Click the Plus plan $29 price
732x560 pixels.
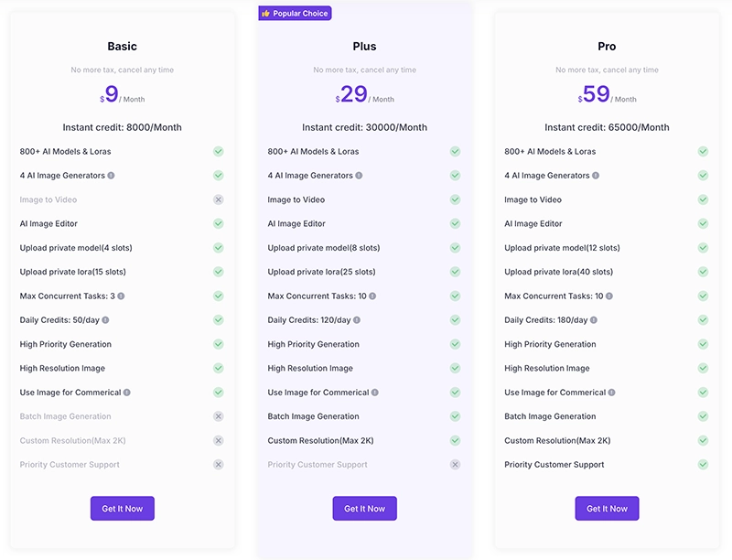[353, 94]
